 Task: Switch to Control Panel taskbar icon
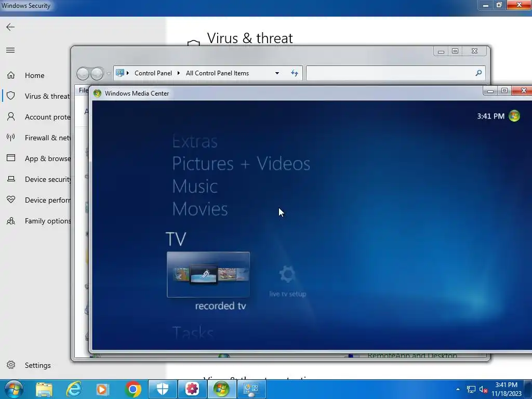click(251, 389)
